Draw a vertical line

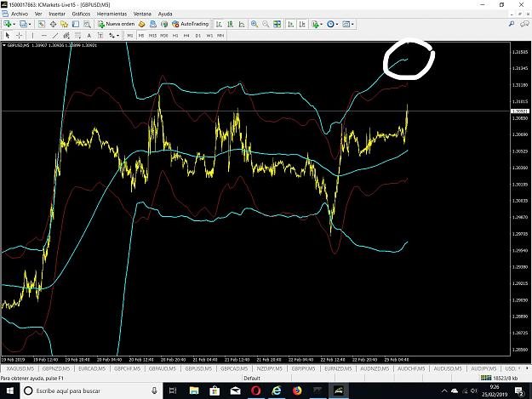tap(32, 35)
